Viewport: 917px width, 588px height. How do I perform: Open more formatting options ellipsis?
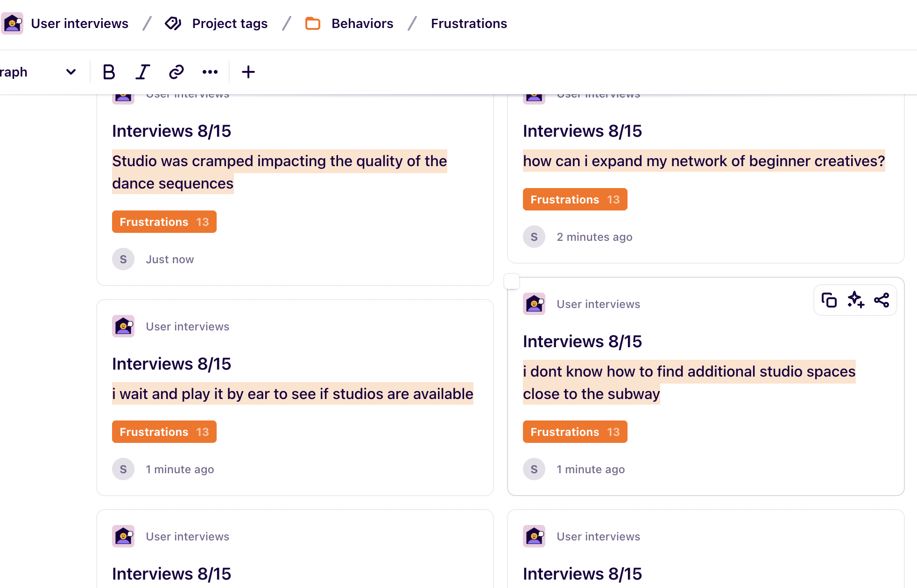tap(210, 72)
